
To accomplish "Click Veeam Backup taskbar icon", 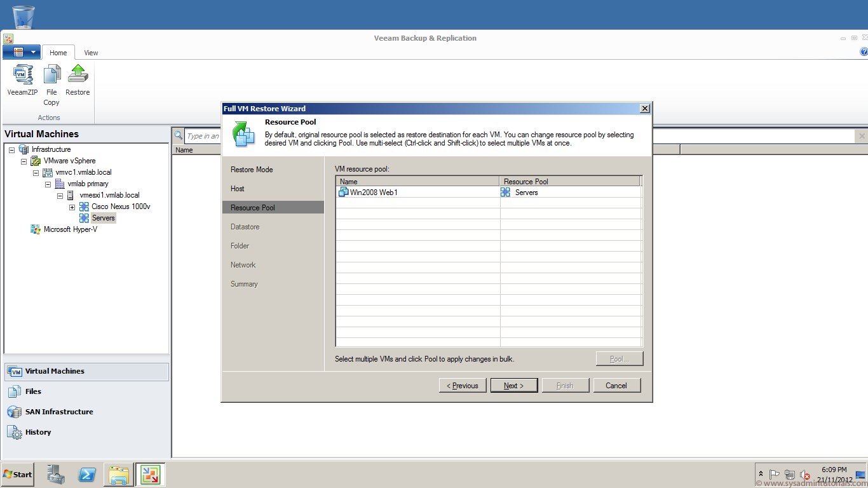I will pyautogui.click(x=150, y=475).
